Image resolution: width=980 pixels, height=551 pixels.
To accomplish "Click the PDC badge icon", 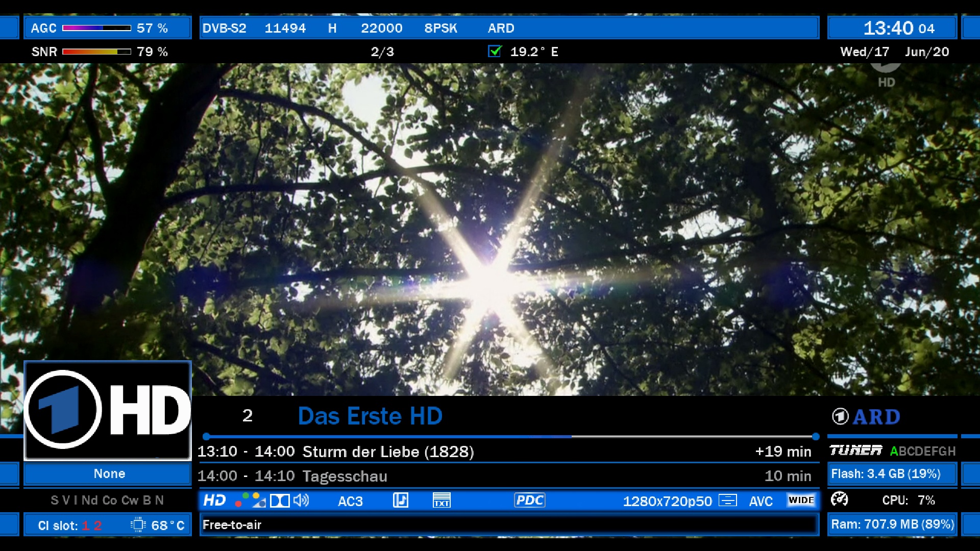I will [529, 500].
